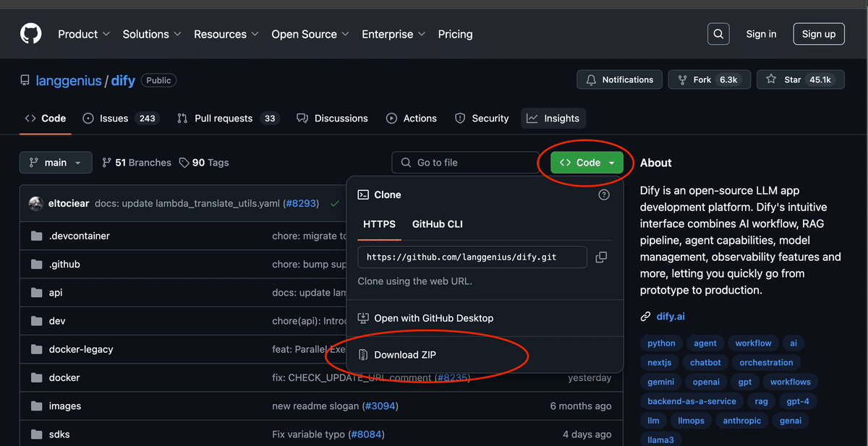Image resolution: width=868 pixels, height=446 pixels.
Task: Click the images folder icon
Action: 37,406
